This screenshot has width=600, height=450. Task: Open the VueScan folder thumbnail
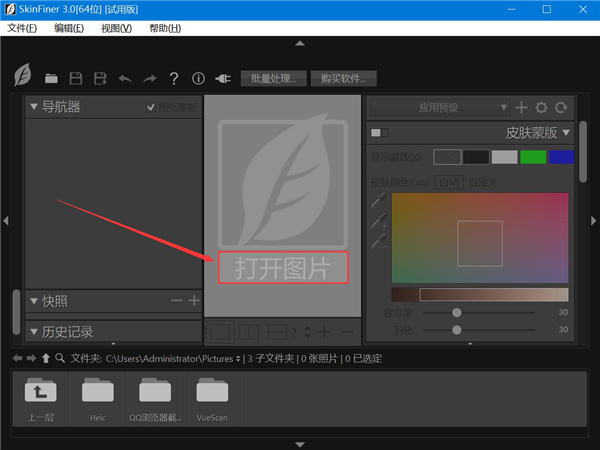click(212, 397)
